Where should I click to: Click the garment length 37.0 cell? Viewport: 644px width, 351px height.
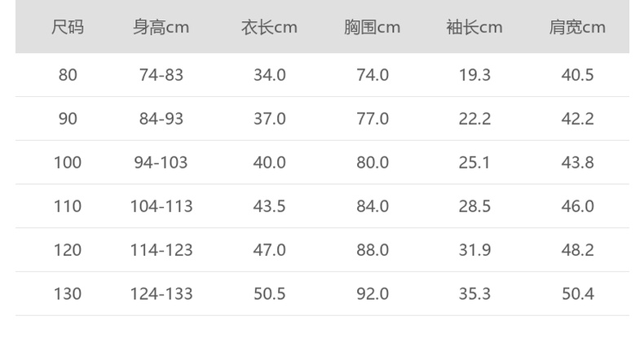[x=269, y=119]
